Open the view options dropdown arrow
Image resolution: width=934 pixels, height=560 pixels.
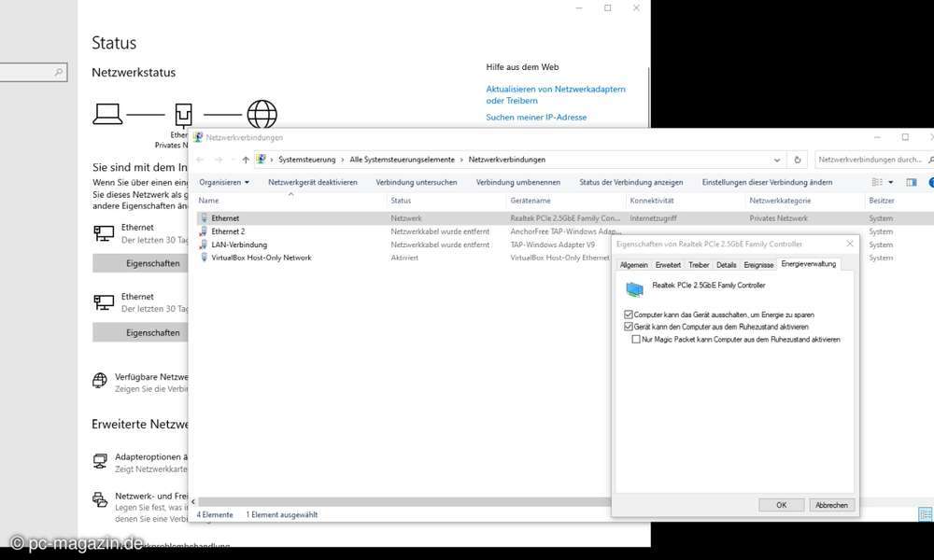click(x=890, y=182)
